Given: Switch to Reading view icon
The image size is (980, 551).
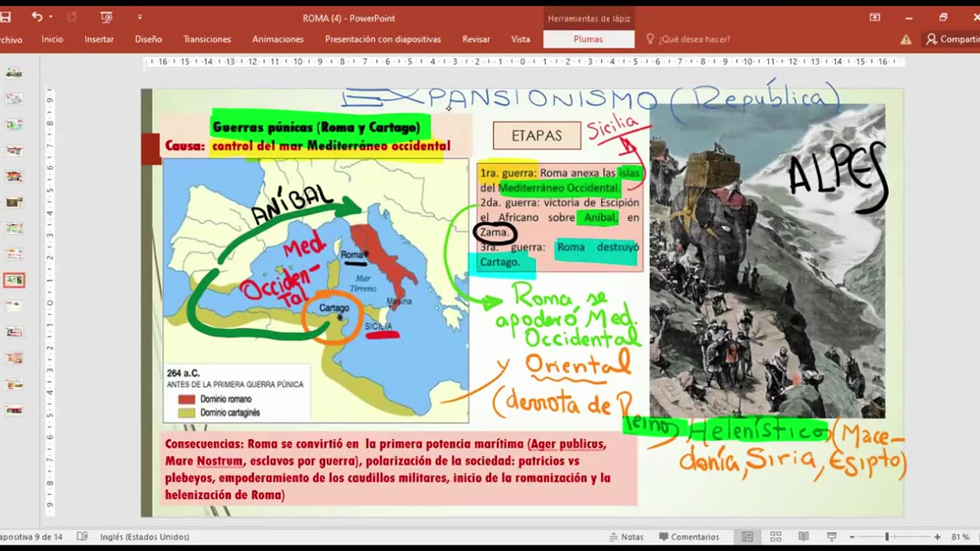Looking at the screenshot, I should tap(803, 536).
